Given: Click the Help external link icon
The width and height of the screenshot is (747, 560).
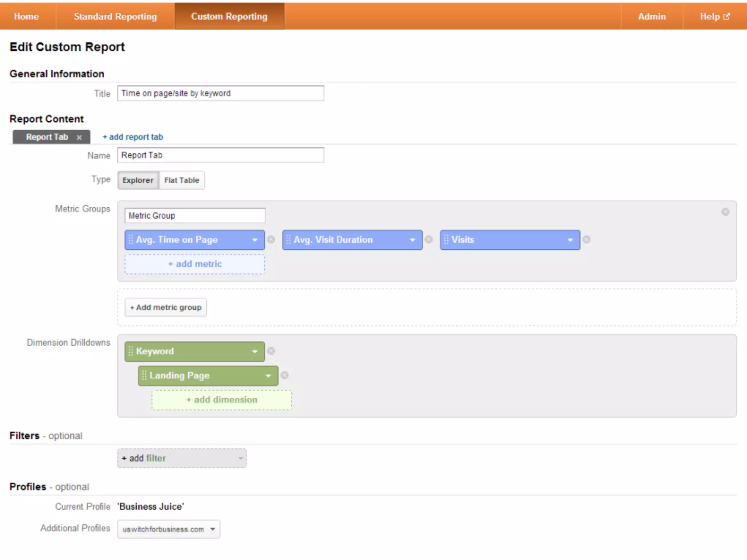Looking at the screenshot, I should [727, 16].
